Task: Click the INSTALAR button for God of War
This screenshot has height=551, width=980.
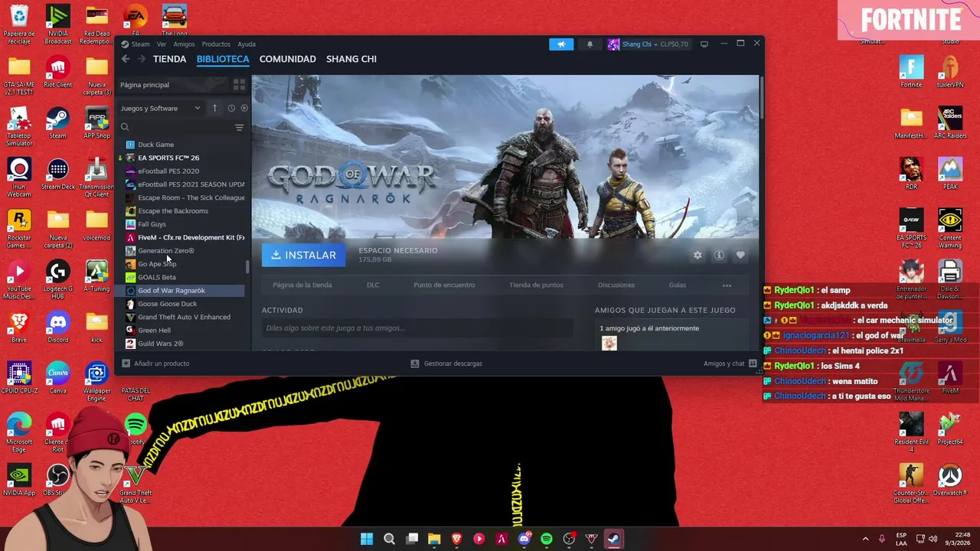Action: pos(304,255)
